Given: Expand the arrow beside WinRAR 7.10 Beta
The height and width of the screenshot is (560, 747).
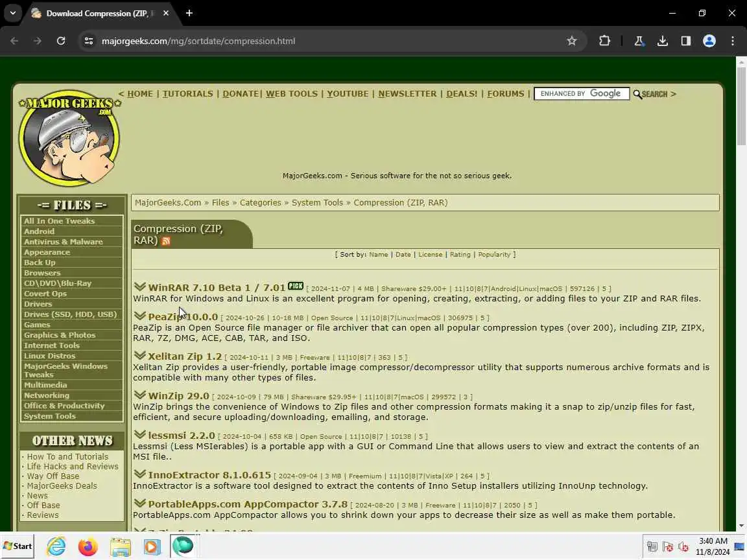Looking at the screenshot, I should [x=139, y=286].
